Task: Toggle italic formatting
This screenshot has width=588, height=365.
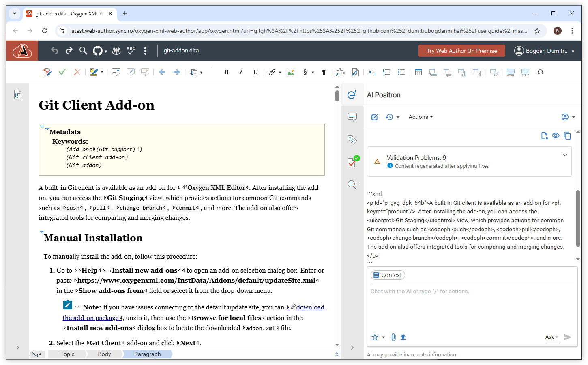Action: click(x=241, y=72)
